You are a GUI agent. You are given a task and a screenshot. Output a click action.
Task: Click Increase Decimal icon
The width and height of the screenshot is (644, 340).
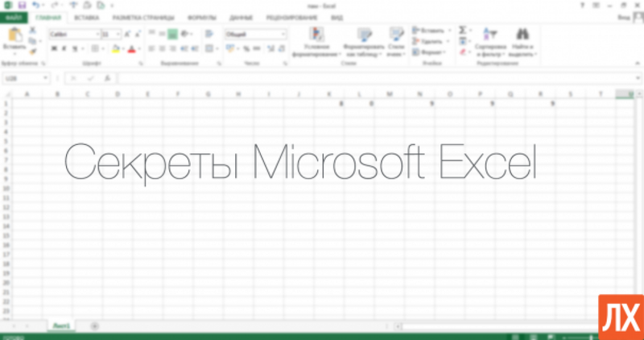[x=270, y=49]
